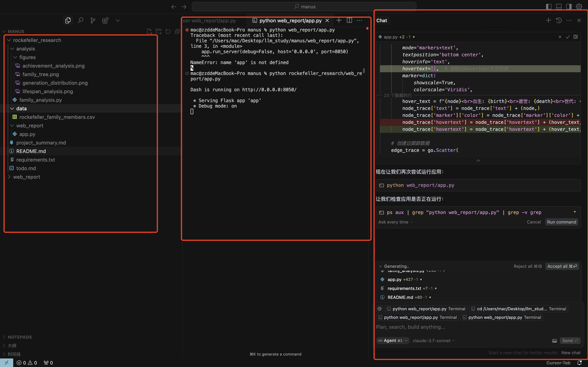Click the New File icon in explorer
The width and height of the screenshot is (588, 367).
(149, 31)
